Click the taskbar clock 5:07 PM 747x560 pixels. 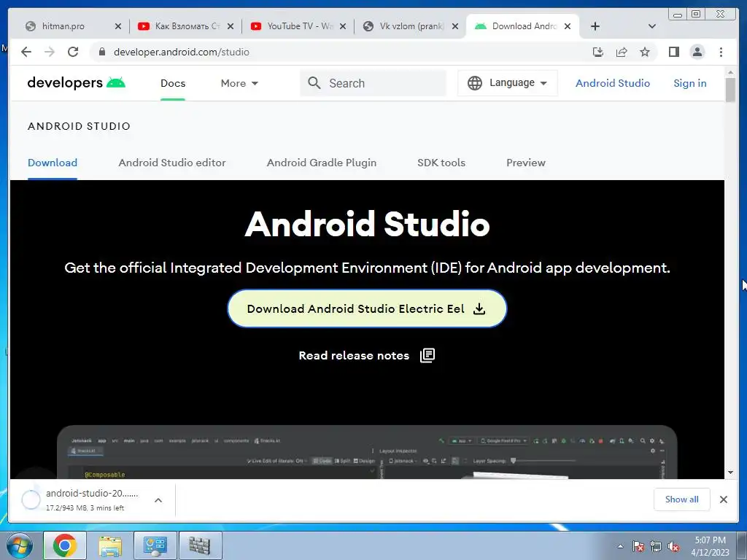click(710, 540)
